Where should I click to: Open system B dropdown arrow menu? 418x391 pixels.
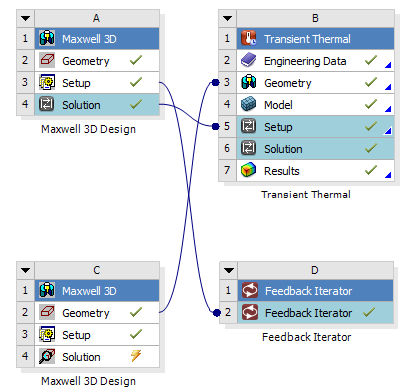tap(227, 19)
